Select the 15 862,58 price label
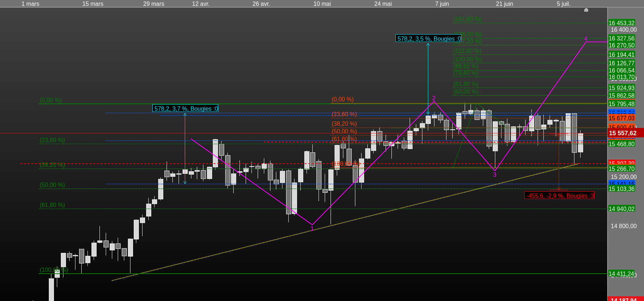This screenshot has width=644, height=301. click(x=622, y=95)
